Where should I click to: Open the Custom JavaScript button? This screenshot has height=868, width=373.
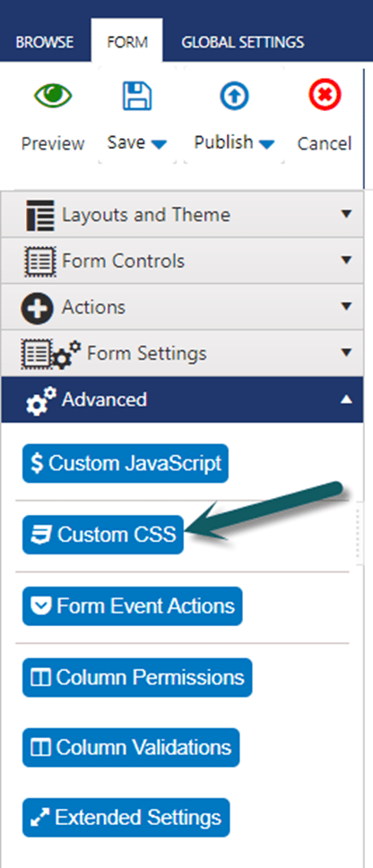pos(126,463)
